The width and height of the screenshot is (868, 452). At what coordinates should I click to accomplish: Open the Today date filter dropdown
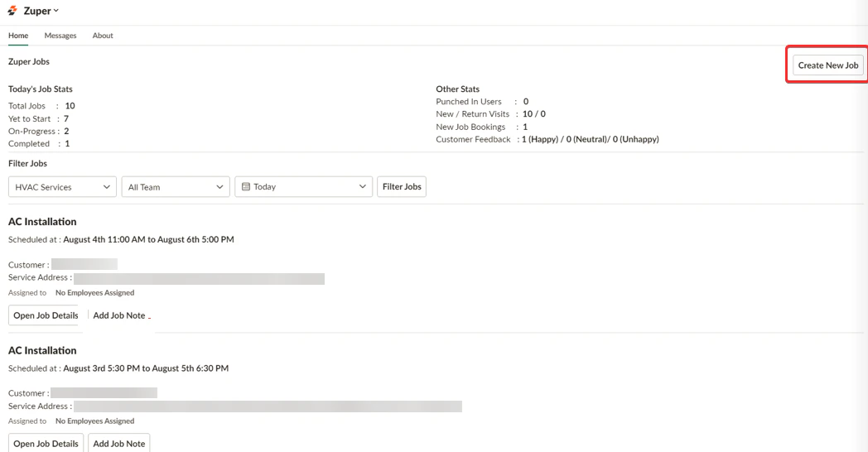303,187
